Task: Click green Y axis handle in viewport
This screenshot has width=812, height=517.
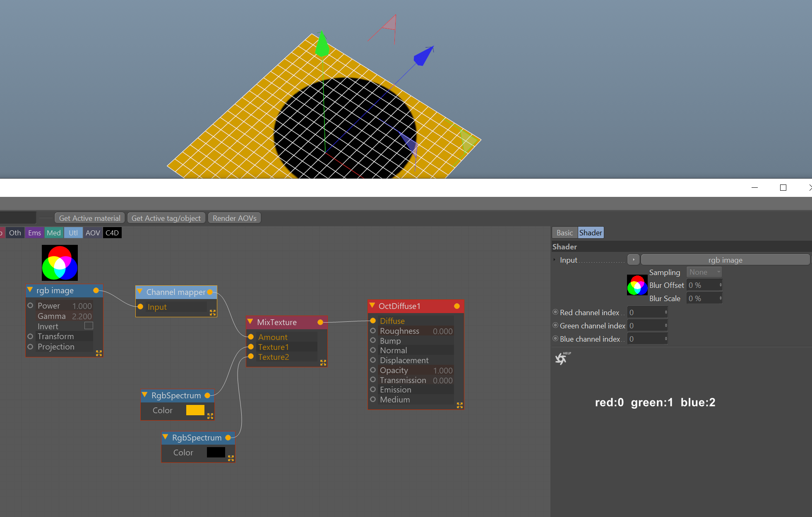Action: (322, 43)
